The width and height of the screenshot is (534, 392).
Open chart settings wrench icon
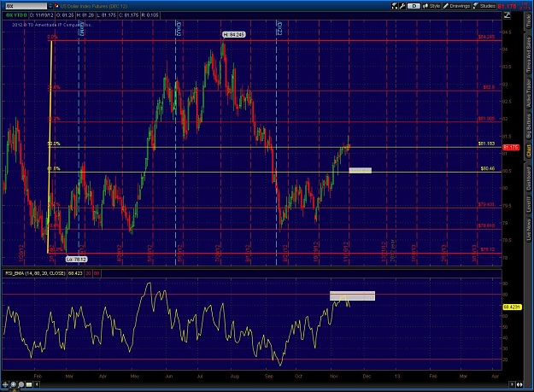402,6
